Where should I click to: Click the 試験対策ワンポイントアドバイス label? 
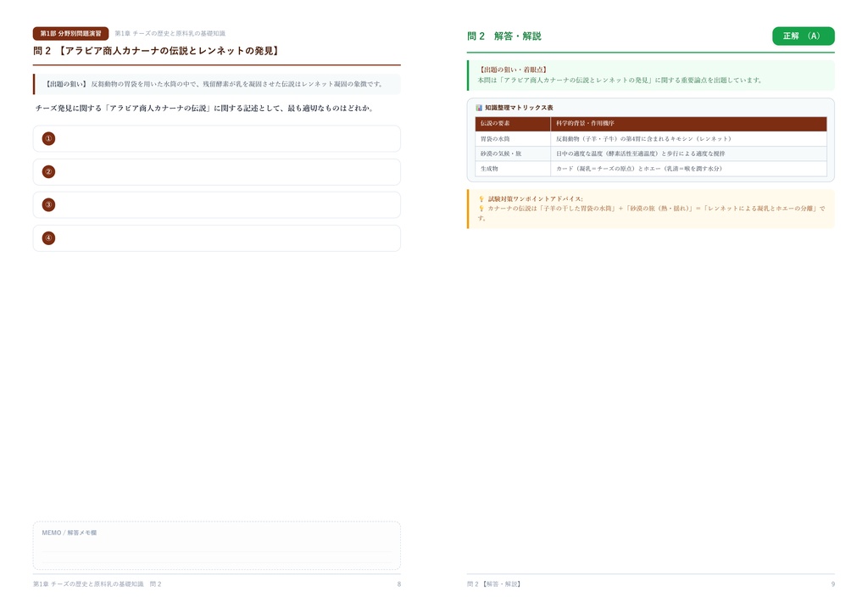point(536,198)
